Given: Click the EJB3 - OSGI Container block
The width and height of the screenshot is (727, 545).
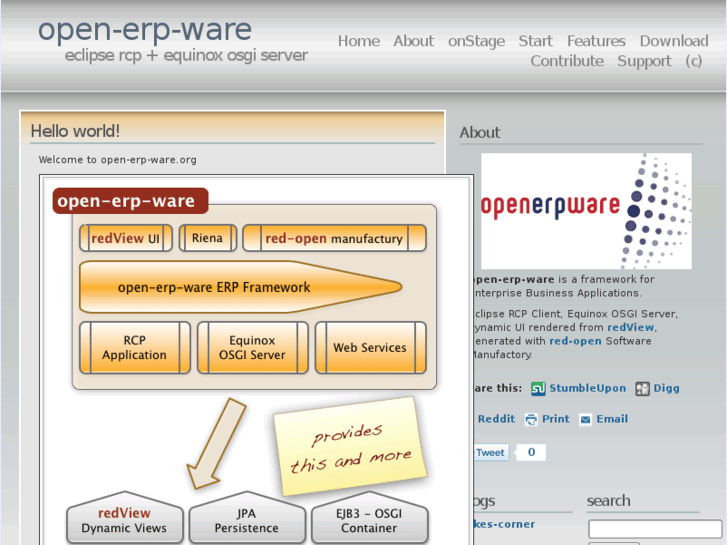Looking at the screenshot, I should tap(369, 519).
